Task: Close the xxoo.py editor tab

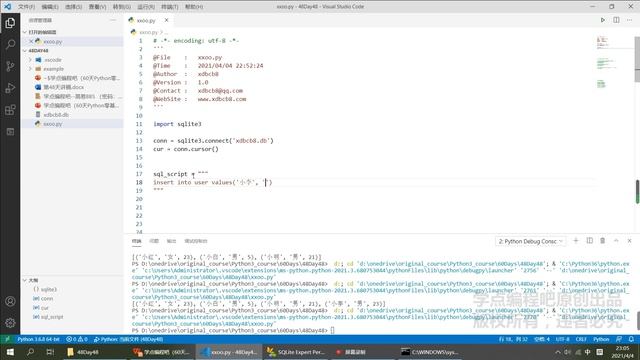Action: point(167,20)
